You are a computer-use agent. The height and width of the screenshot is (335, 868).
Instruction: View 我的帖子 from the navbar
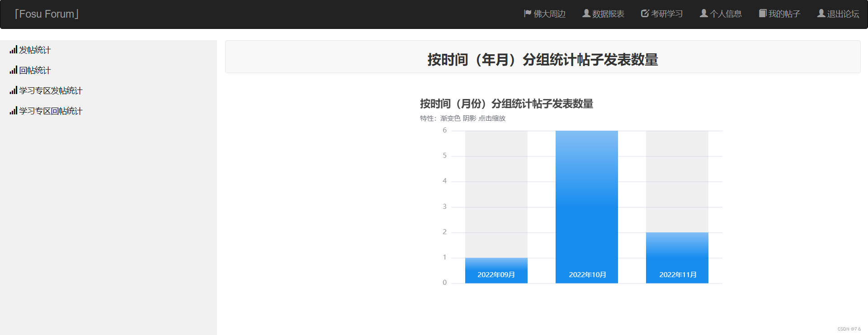click(x=779, y=14)
